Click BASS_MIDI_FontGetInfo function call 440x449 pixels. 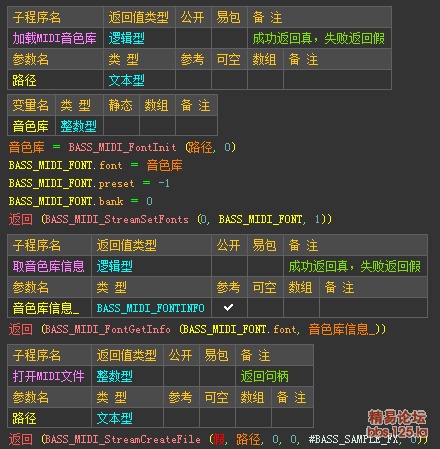click(x=108, y=329)
